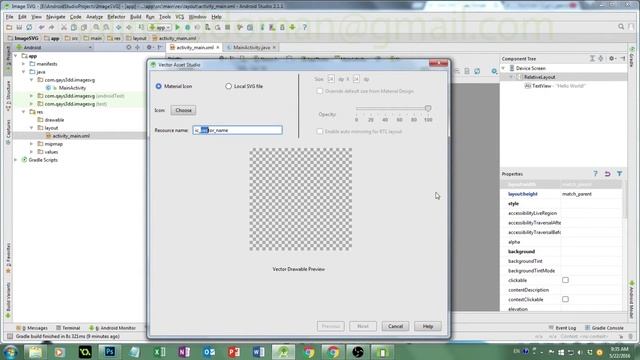The width and height of the screenshot is (640, 360).
Task: Open Word from the taskbar
Action: (259, 352)
